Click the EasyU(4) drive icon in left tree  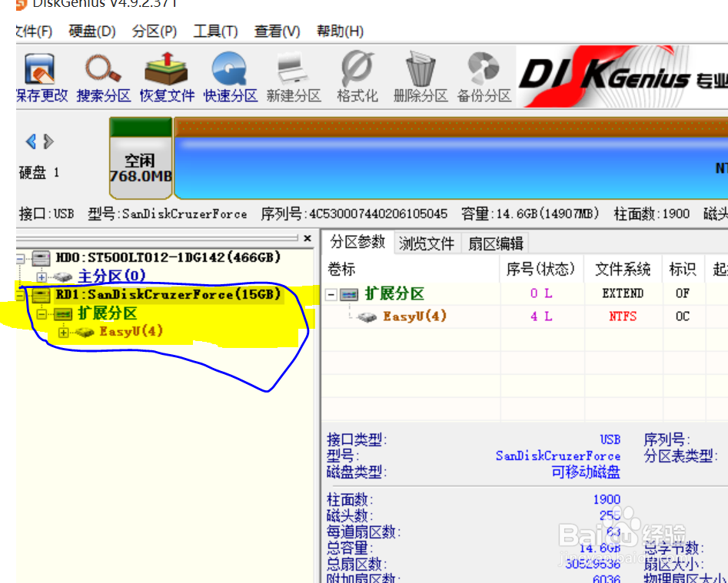[x=85, y=332]
